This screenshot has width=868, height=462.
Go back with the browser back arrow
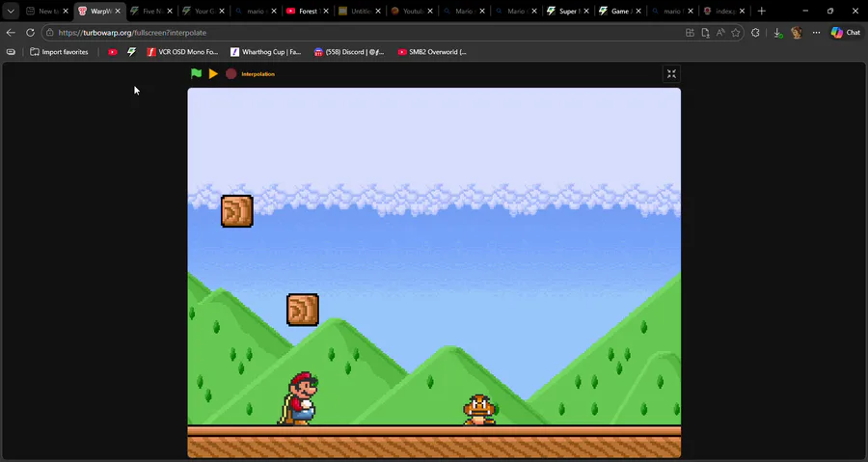tap(11, 33)
